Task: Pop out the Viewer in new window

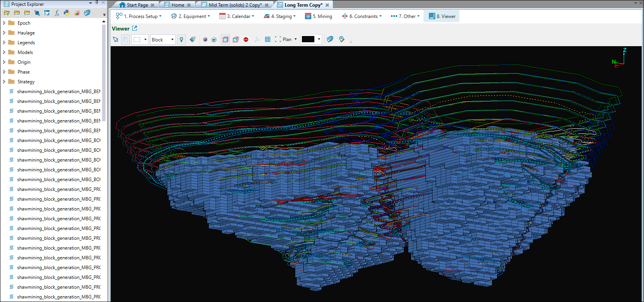Action: 135,28
